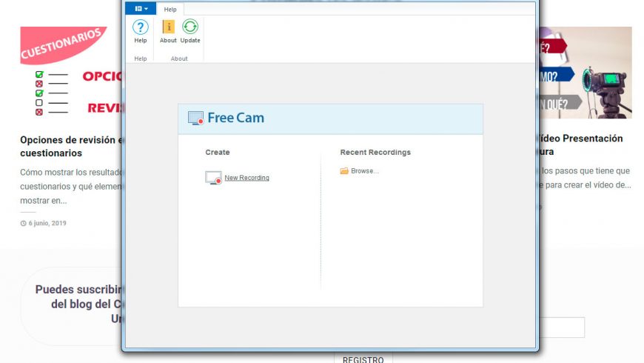The height and width of the screenshot is (363, 644).
Task: Browse for recent recordings
Action: [x=365, y=171]
